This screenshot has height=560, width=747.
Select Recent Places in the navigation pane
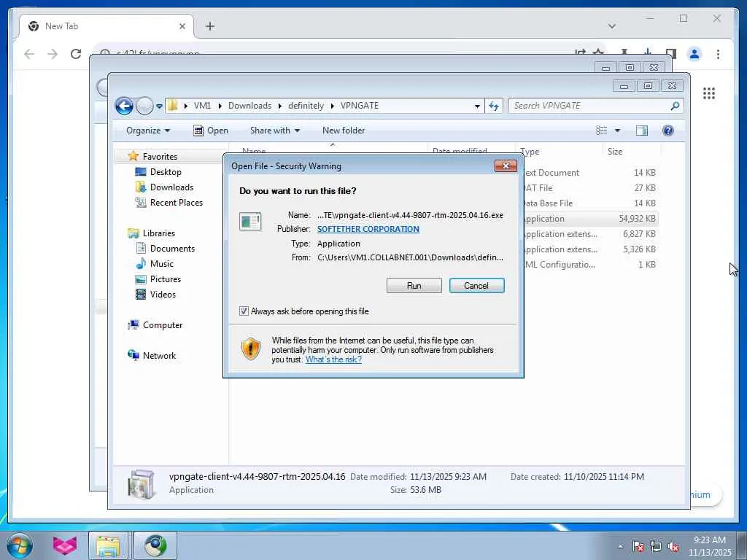tap(177, 203)
